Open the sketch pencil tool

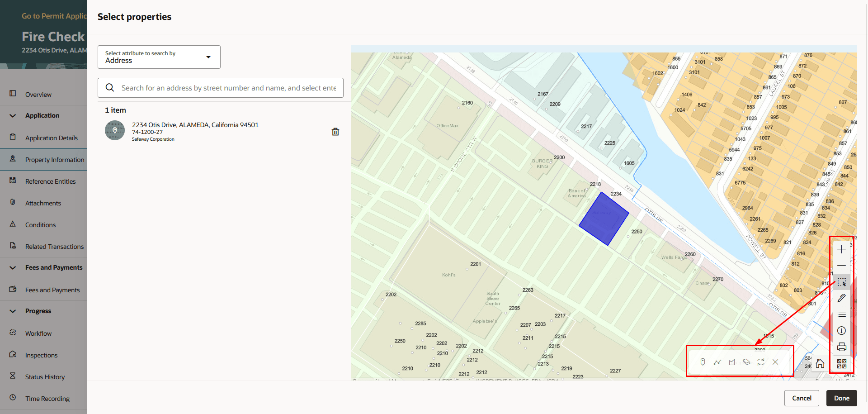[x=842, y=298]
